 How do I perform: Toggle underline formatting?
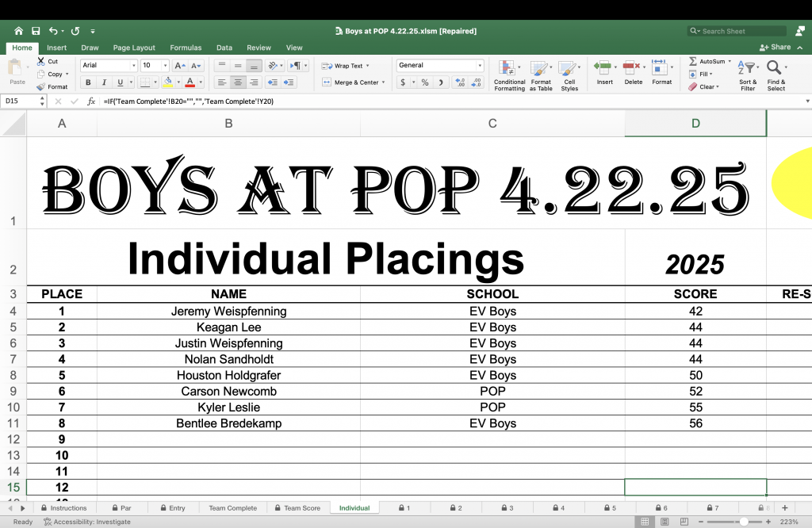point(121,82)
